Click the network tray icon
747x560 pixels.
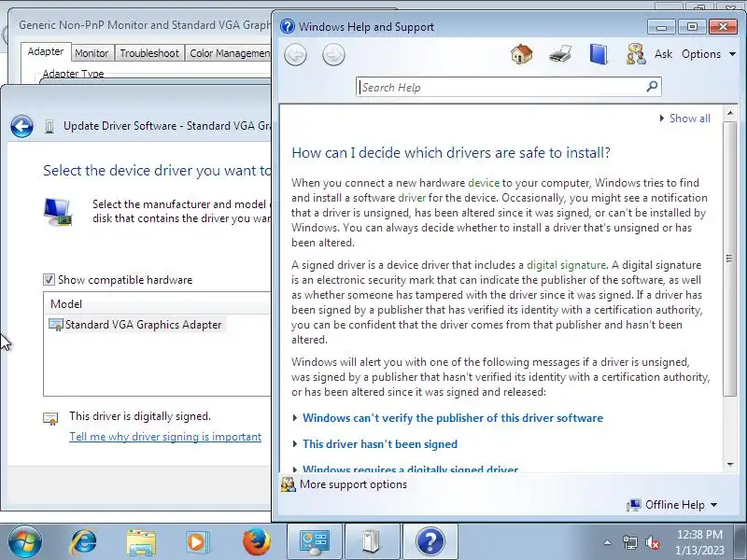pyautogui.click(x=629, y=542)
